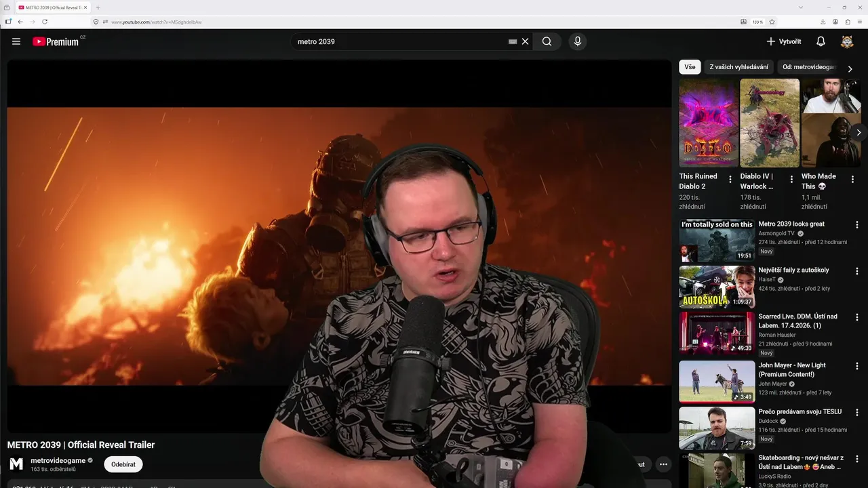The width and height of the screenshot is (868, 488).
Task: Open site security shield in address bar
Action: click(x=96, y=22)
